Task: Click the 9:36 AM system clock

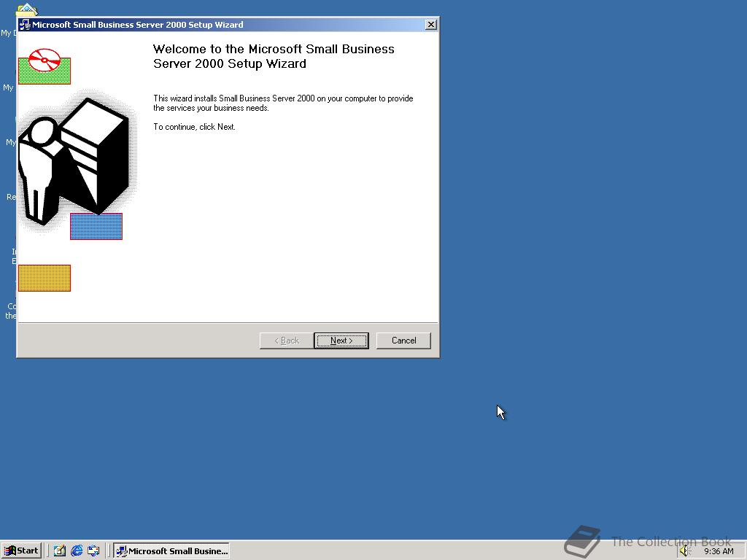Action: click(719, 551)
